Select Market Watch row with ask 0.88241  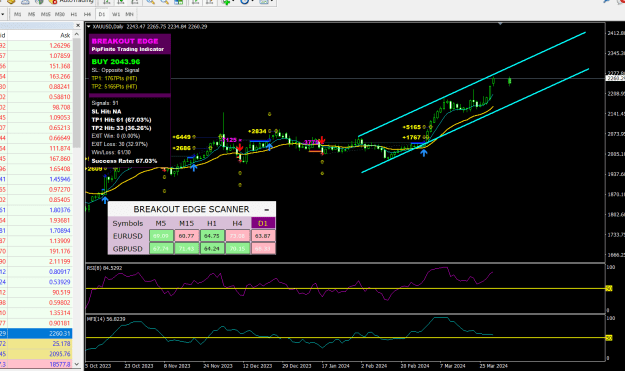click(36, 86)
